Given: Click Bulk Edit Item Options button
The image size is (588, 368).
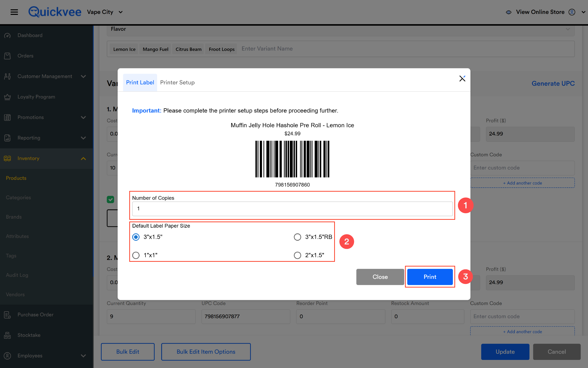Looking at the screenshot, I should (206, 351).
